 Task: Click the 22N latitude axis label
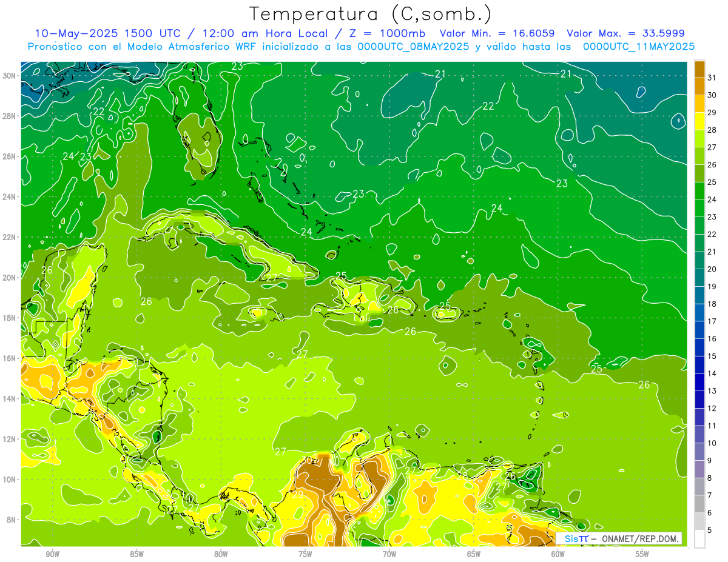(x=9, y=237)
